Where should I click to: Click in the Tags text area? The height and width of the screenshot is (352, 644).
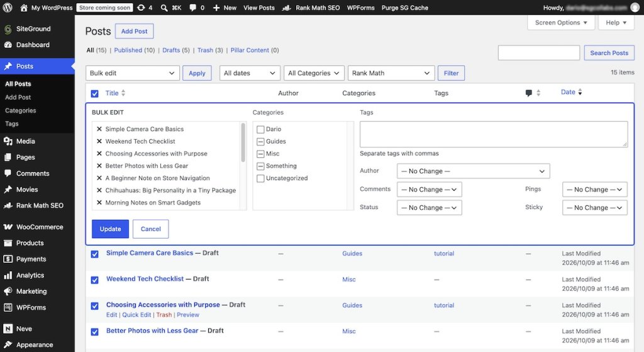click(494, 134)
